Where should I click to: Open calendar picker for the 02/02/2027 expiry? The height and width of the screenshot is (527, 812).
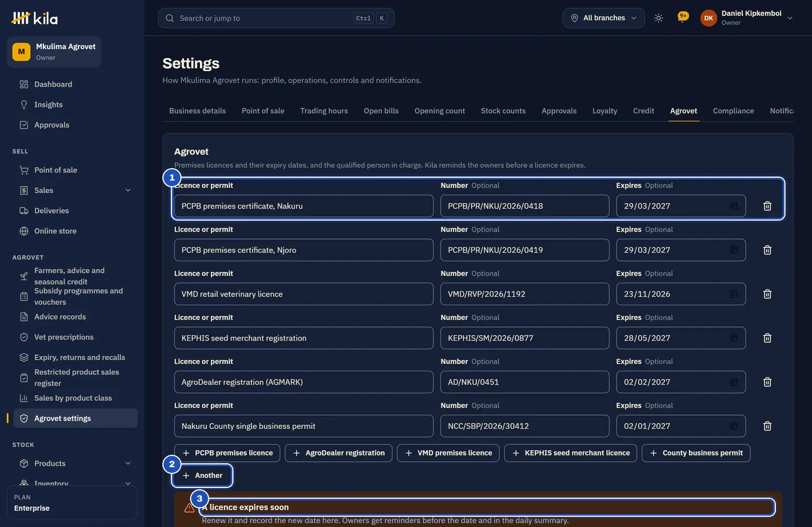coord(733,382)
